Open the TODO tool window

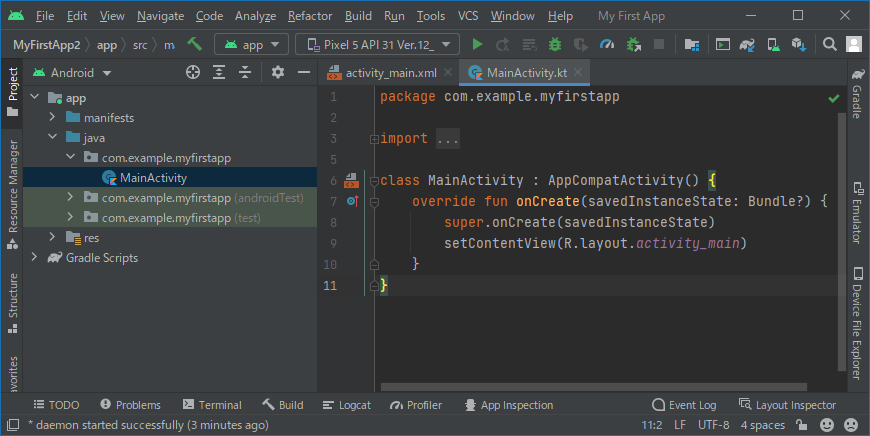coord(56,405)
